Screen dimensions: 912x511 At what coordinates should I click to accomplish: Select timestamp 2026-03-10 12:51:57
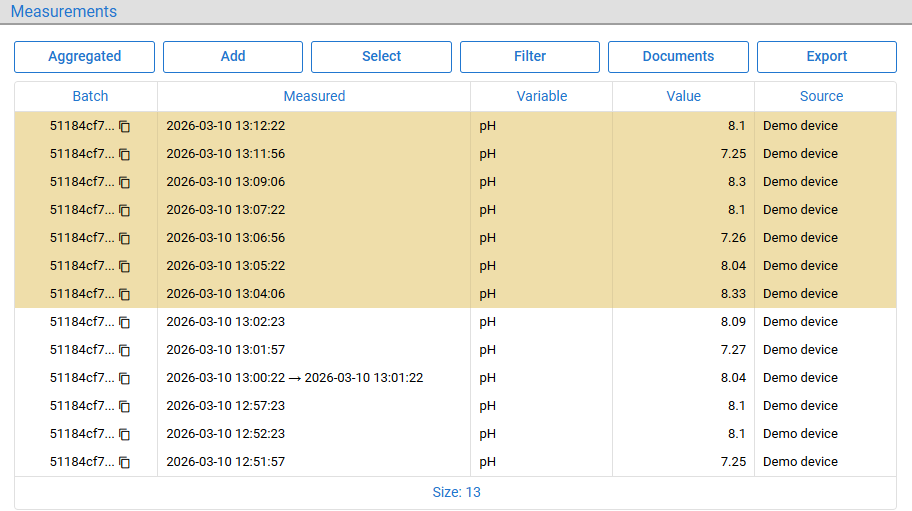pyautogui.click(x=226, y=462)
